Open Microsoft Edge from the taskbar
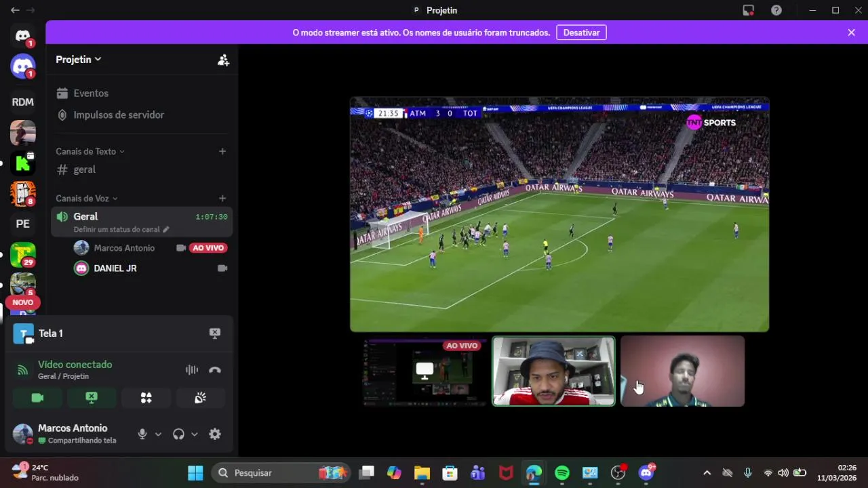Image resolution: width=868 pixels, height=488 pixels. click(534, 473)
